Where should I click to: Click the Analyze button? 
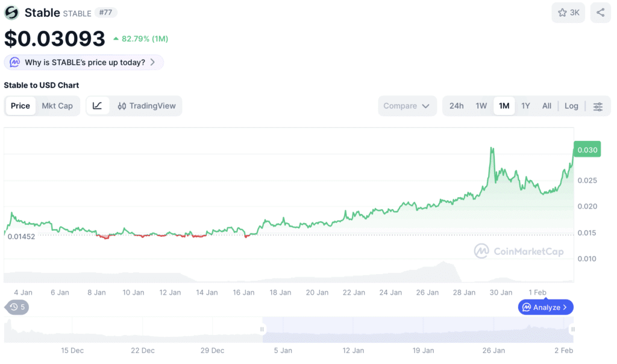coord(545,307)
